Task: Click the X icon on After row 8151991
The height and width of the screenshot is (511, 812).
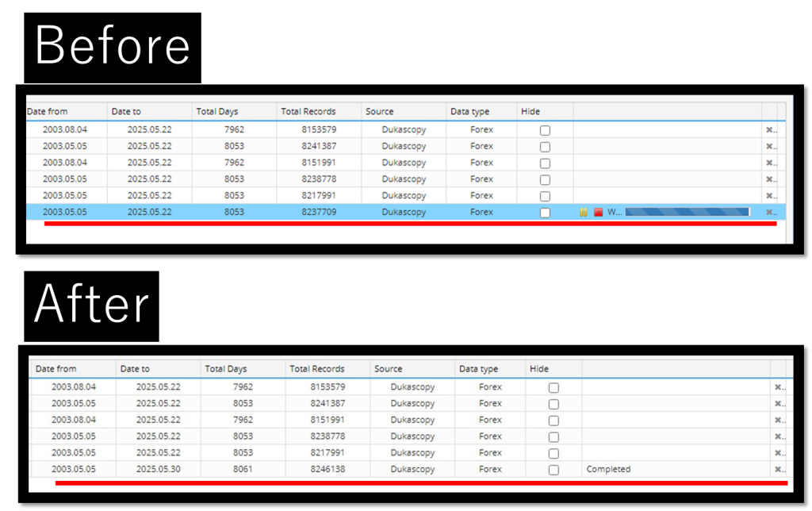Action: pos(779,421)
